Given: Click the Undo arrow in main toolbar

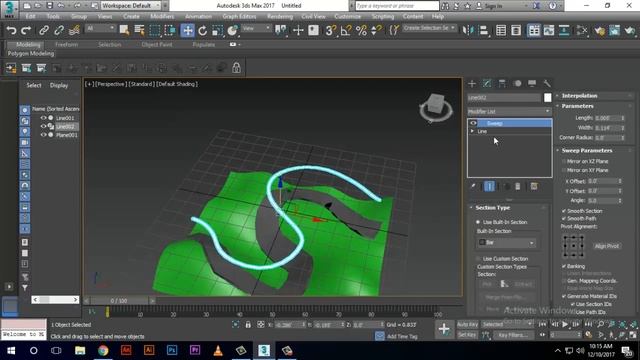Looking at the screenshot, I should pyautogui.click(x=11, y=30).
